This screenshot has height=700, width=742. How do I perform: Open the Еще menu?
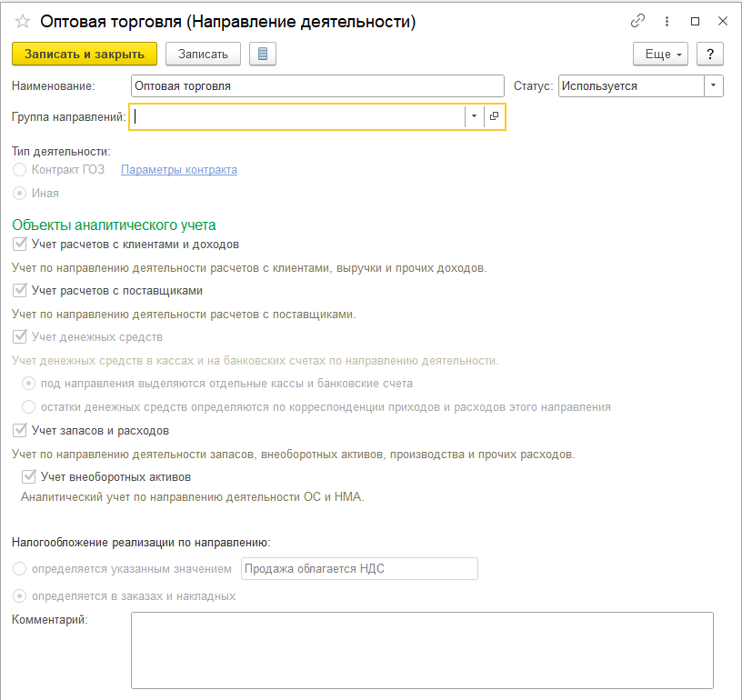tap(660, 55)
